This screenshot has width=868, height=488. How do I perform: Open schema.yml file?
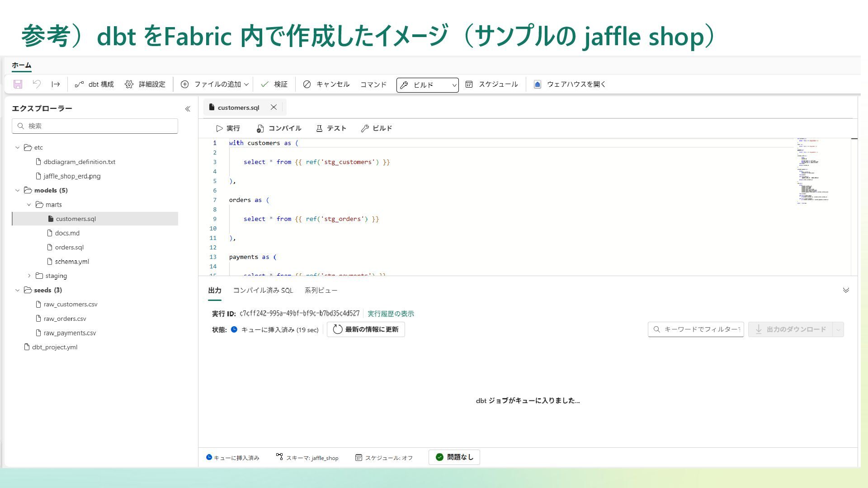point(68,262)
